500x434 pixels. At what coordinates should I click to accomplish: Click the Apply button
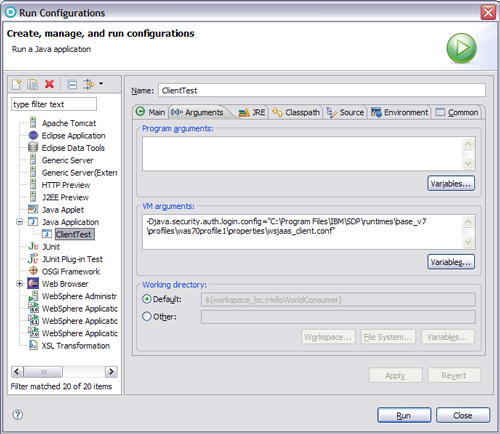point(395,376)
